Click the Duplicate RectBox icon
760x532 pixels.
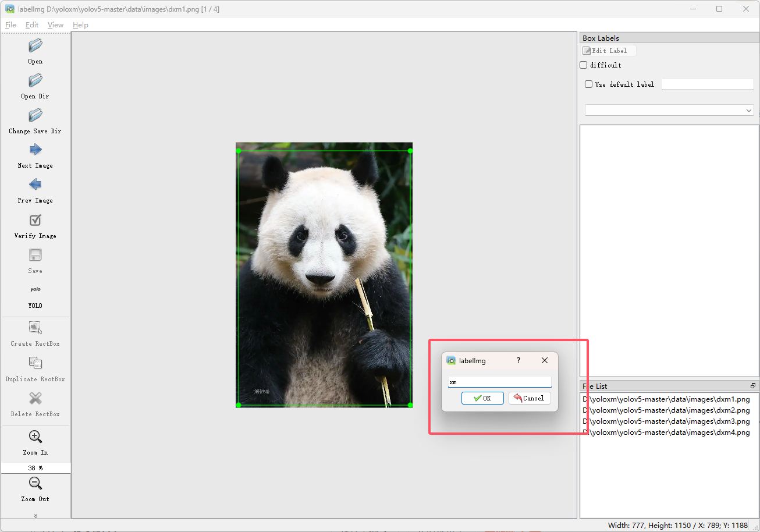(35, 363)
